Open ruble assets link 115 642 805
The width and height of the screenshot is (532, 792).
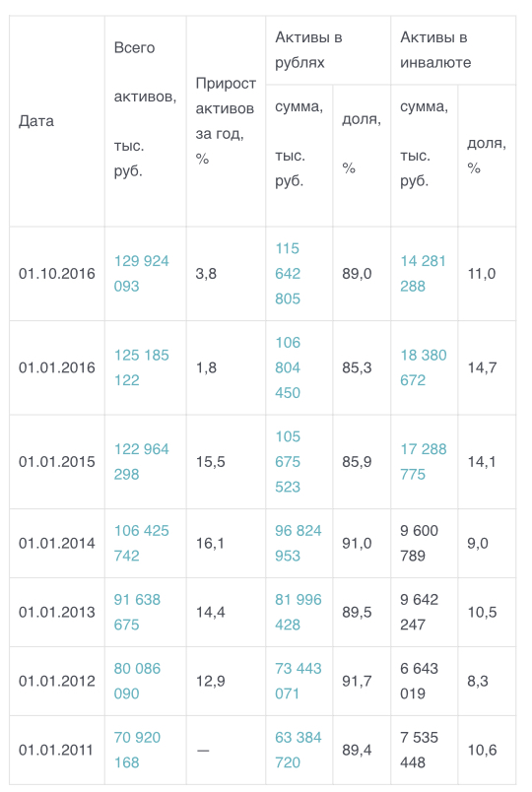(x=288, y=273)
